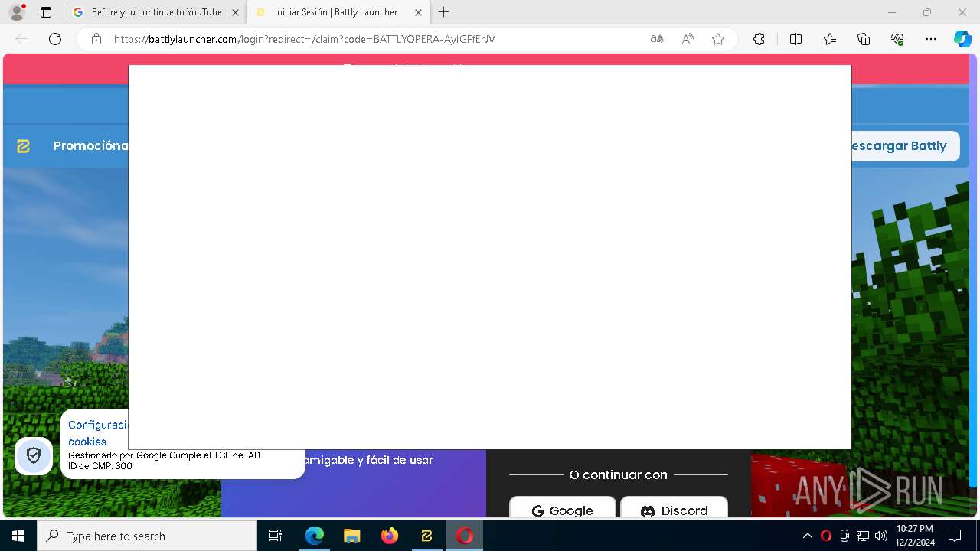980x551 pixels.
Task: Show hidden system tray icons
Action: [x=807, y=536]
